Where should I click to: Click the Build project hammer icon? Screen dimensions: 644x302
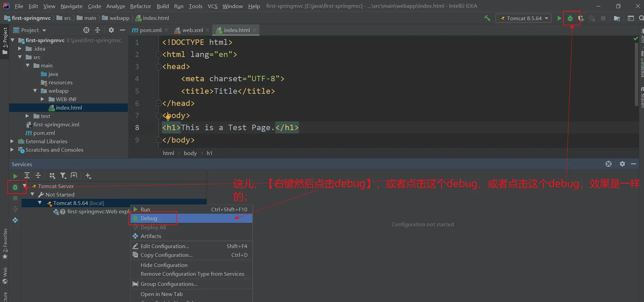tap(487, 18)
